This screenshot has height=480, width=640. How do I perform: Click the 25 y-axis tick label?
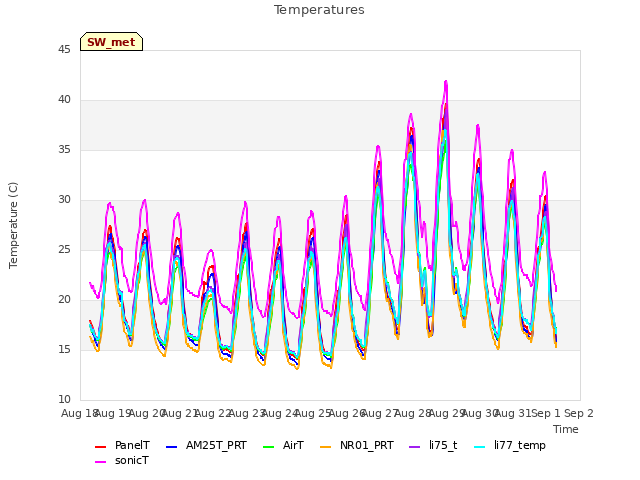[x=64, y=250]
